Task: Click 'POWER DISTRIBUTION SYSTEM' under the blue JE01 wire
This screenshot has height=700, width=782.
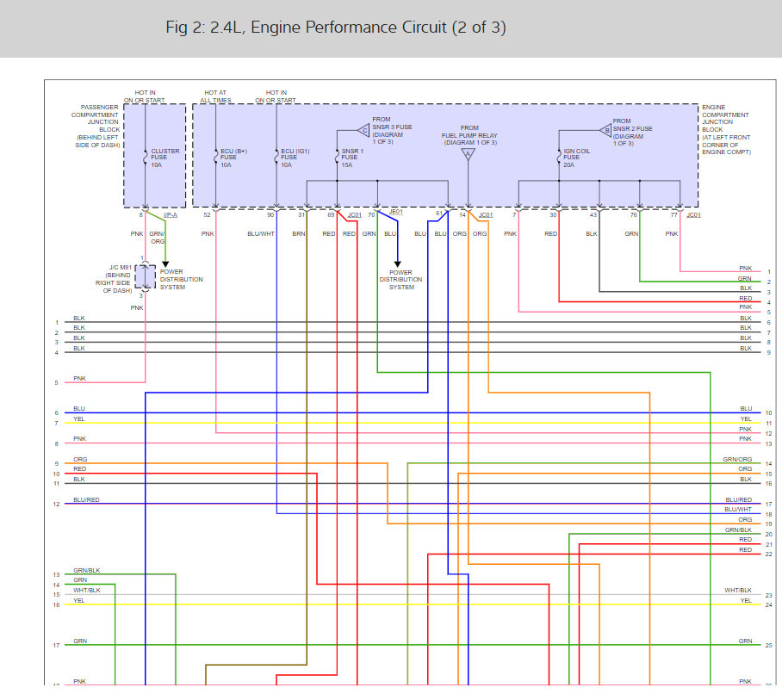Action: click(x=401, y=280)
